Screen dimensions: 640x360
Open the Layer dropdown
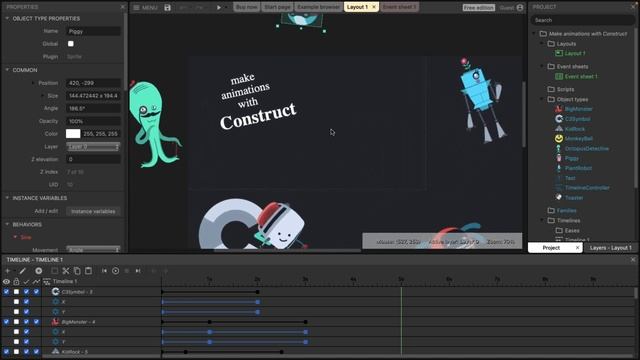[93, 147]
